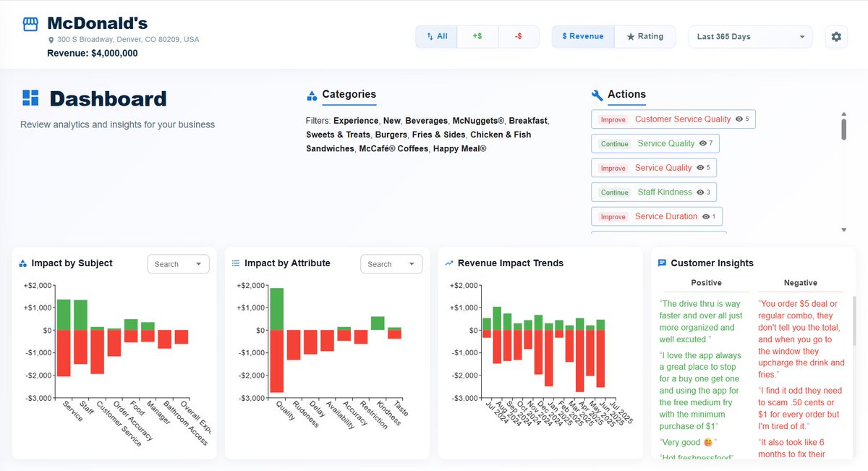Open Improve Customer Service Quality action
This screenshot has height=471, width=868.
673,119
